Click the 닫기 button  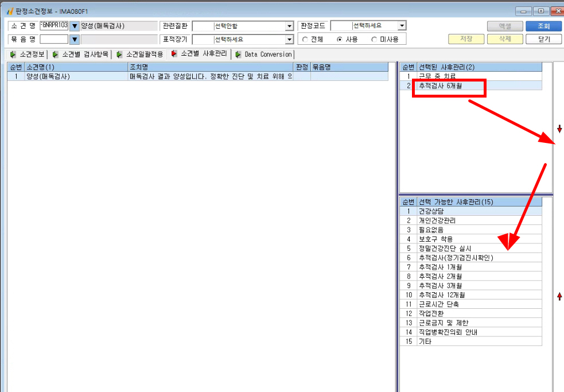tap(543, 39)
